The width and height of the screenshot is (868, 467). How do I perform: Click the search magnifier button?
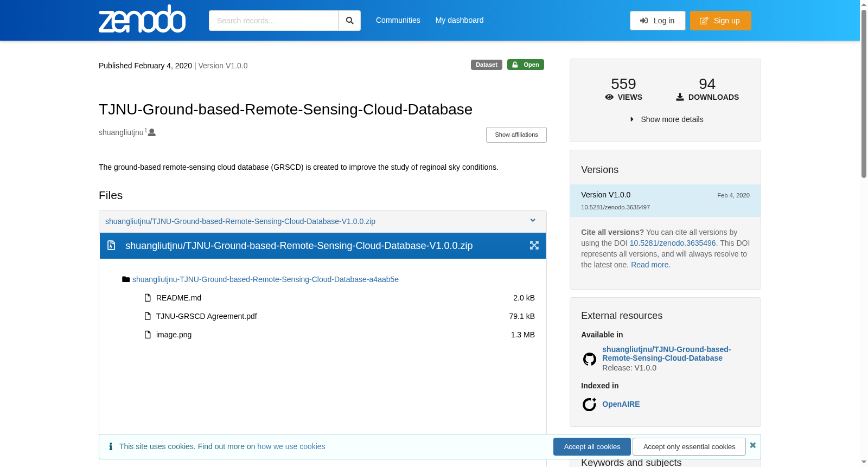pos(349,21)
